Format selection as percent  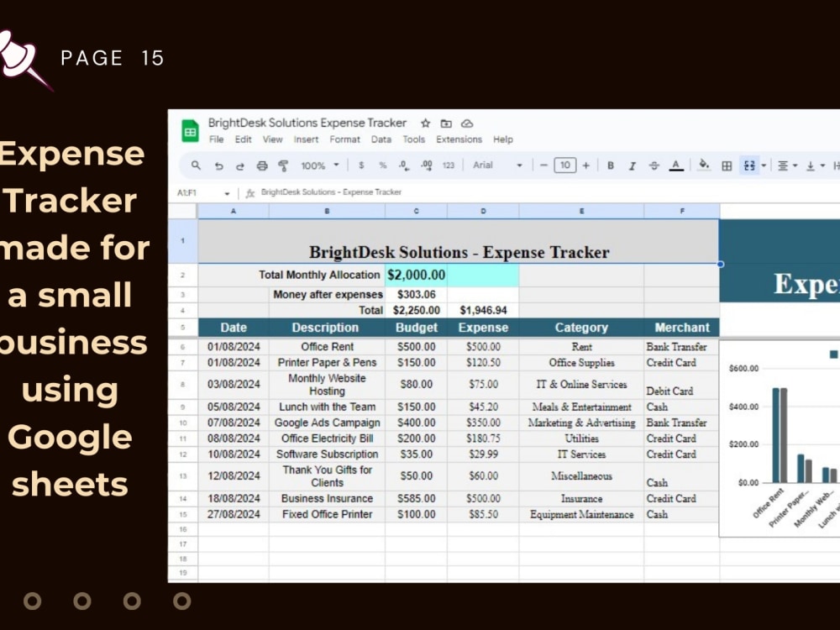point(382,165)
